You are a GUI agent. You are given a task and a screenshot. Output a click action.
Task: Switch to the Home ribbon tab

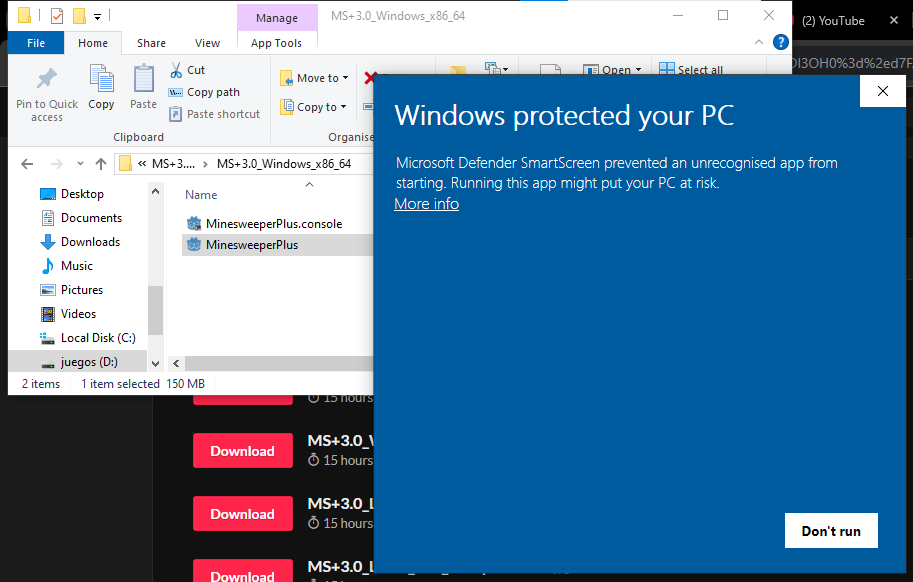[93, 43]
